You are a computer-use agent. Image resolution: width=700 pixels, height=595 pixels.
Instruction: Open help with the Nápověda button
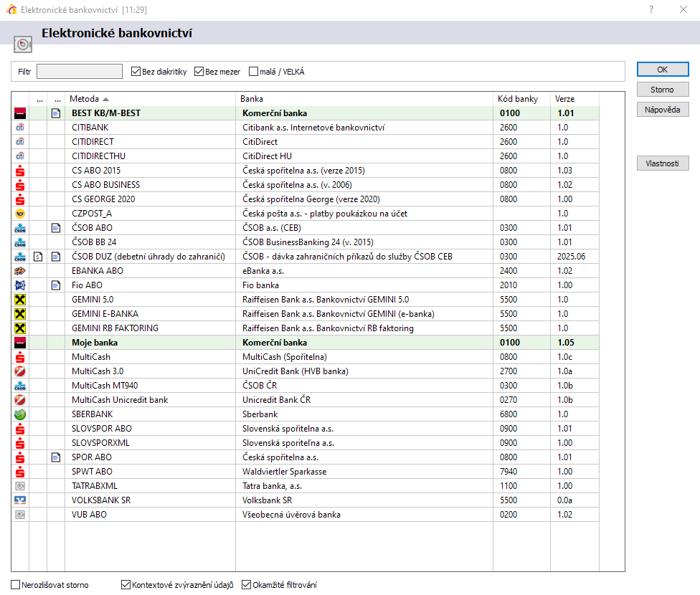point(663,110)
